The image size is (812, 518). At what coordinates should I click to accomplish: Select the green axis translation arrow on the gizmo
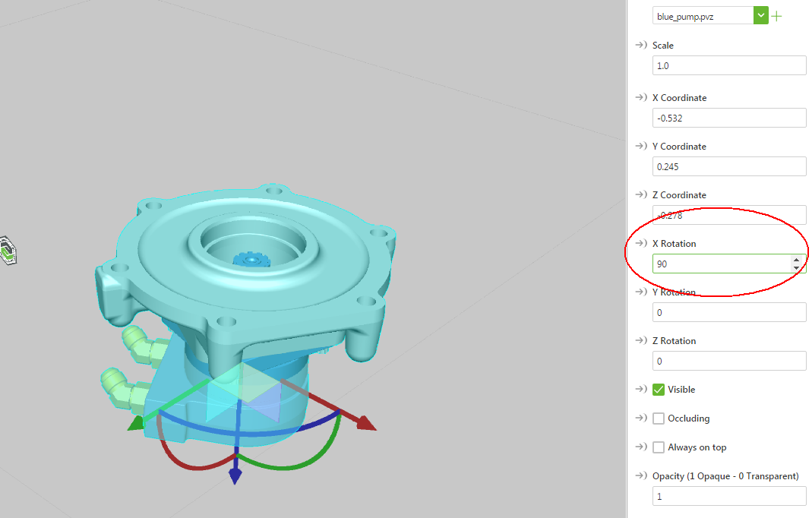pos(137,424)
